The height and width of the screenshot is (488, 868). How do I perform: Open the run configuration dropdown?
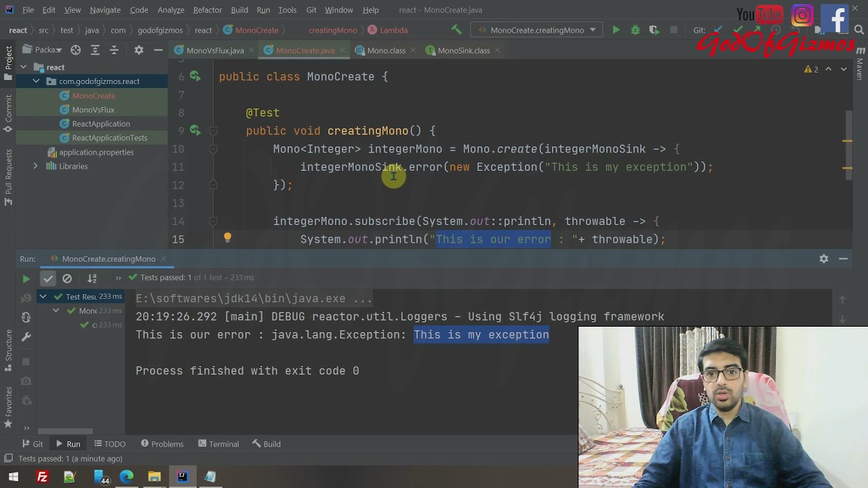(536, 30)
